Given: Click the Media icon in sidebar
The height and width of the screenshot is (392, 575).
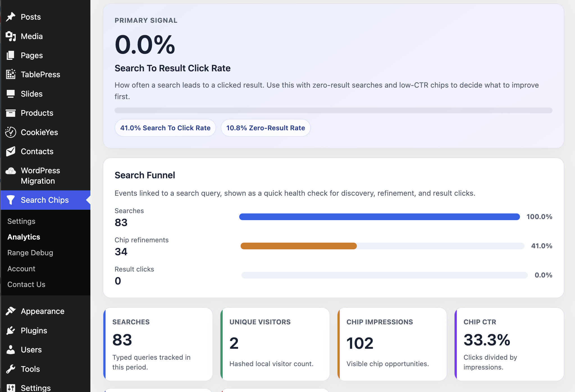Looking at the screenshot, I should pyautogui.click(x=11, y=36).
